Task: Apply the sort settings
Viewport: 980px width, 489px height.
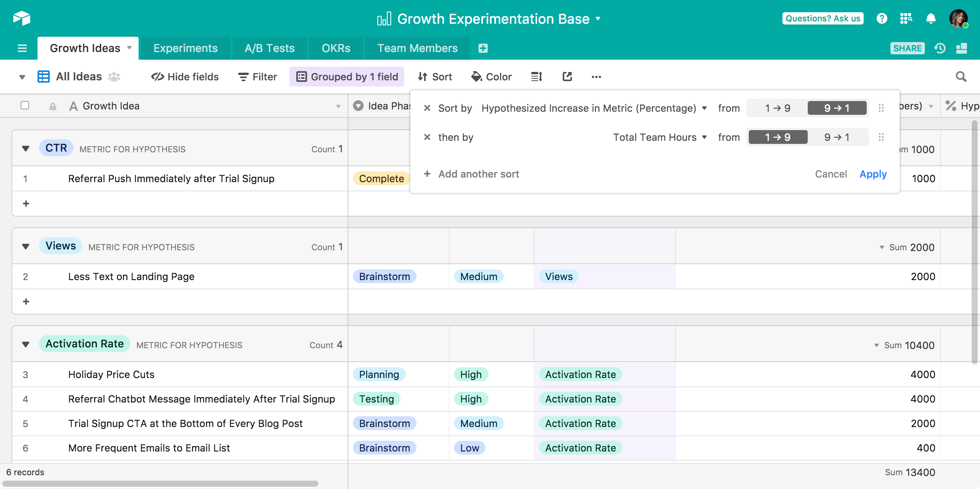Action: pyautogui.click(x=873, y=174)
